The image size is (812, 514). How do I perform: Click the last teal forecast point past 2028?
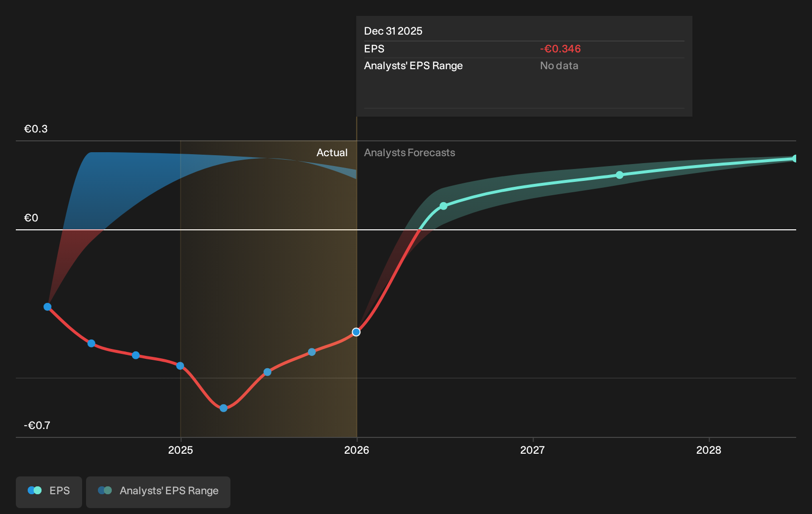(795, 159)
